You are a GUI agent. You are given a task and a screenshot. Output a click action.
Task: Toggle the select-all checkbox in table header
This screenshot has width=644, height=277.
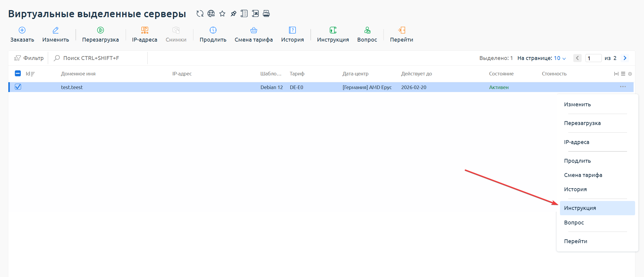pos(18,74)
